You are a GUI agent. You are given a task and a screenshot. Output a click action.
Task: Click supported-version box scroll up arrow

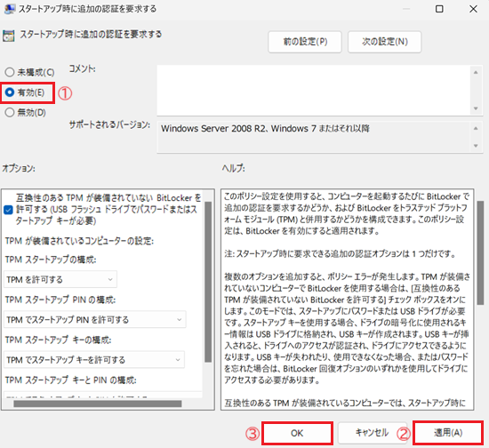[x=476, y=128]
